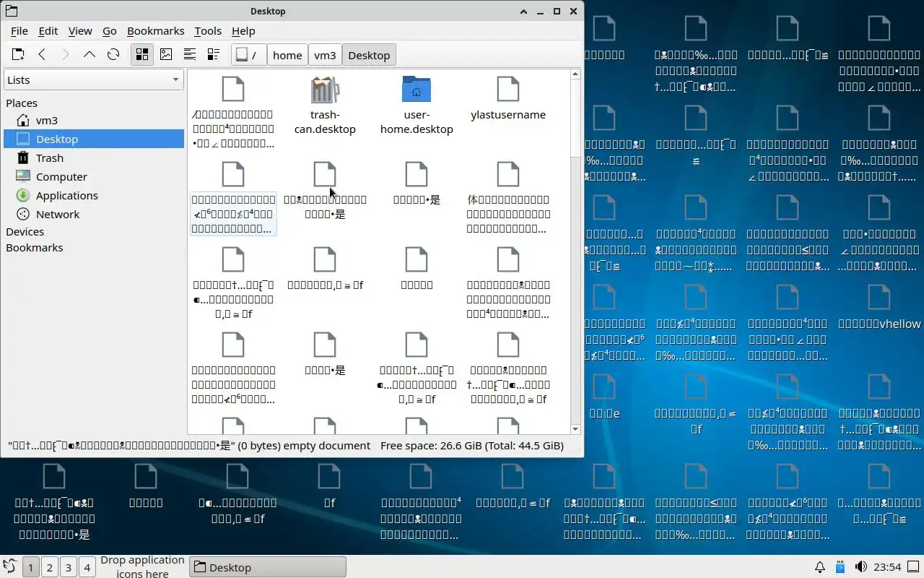Click the 'Drop application icons here' quick launch area
The height and width of the screenshot is (578, 924).
tap(142, 567)
